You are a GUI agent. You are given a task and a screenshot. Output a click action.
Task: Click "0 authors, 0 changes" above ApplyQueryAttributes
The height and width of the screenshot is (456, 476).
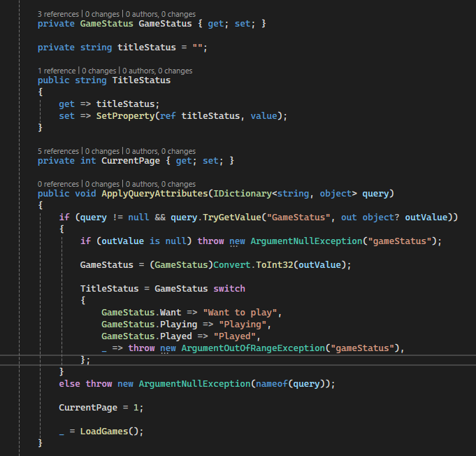161,184
